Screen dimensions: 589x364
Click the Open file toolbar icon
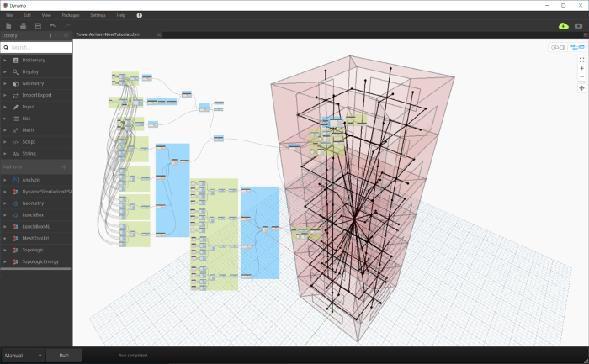[24, 25]
